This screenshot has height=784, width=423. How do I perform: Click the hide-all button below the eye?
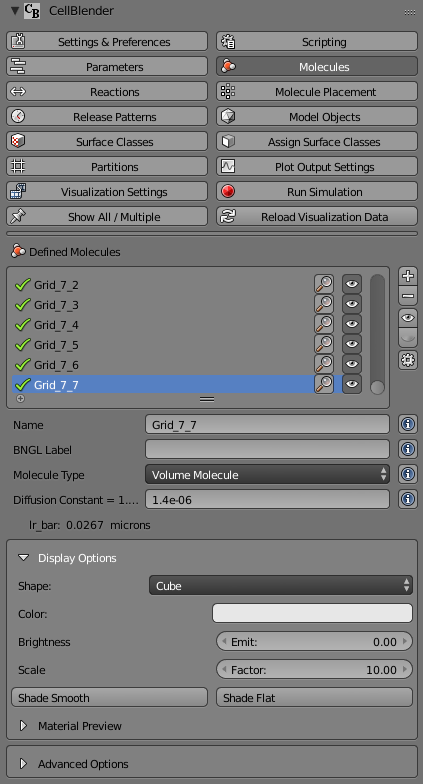[x=408, y=338]
